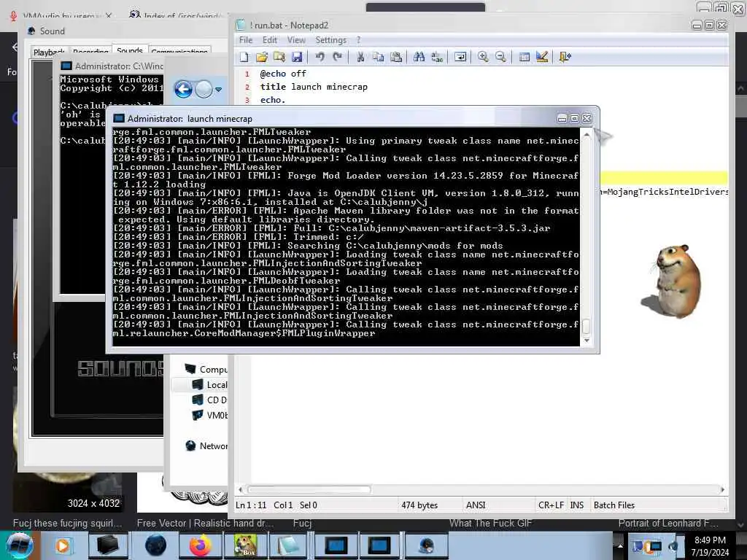This screenshot has width=747, height=560.
Task: Open the Settings menu in Notepad2
Action: click(x=331, y=40)
